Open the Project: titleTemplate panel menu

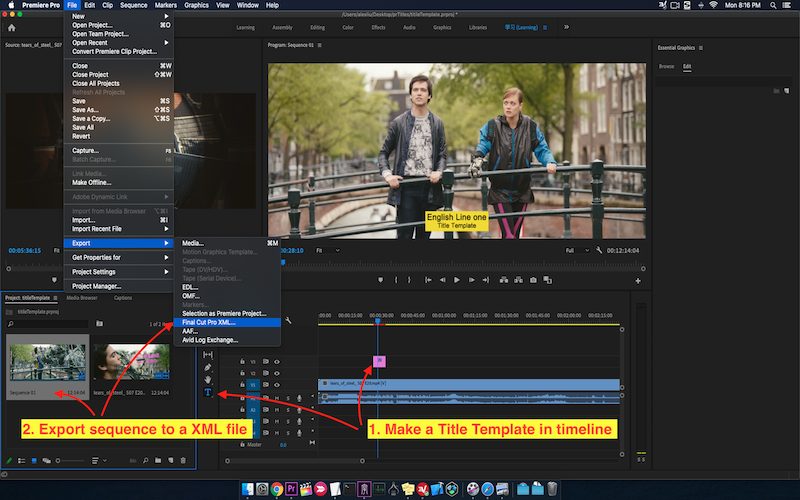[55, 298]
